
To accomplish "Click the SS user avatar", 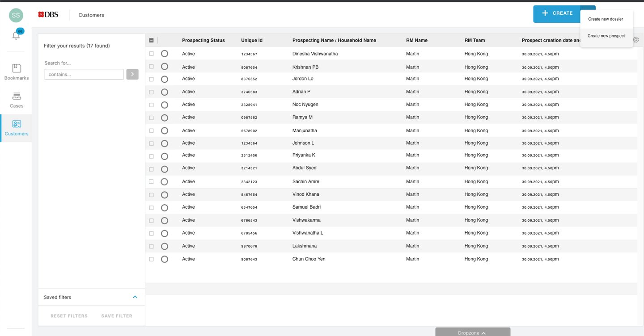I will pos(16,15).
